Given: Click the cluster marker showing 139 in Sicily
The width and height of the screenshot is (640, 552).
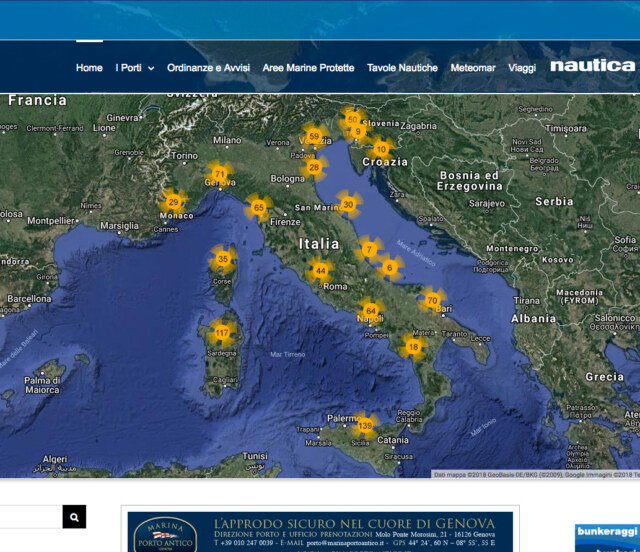Looking at the screenshot, I should click(365, 426).
